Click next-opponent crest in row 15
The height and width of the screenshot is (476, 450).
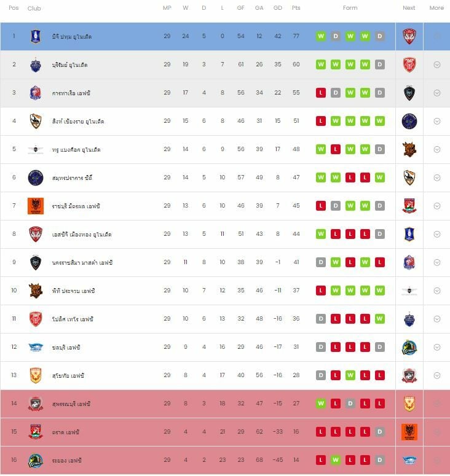click(409, 432)
